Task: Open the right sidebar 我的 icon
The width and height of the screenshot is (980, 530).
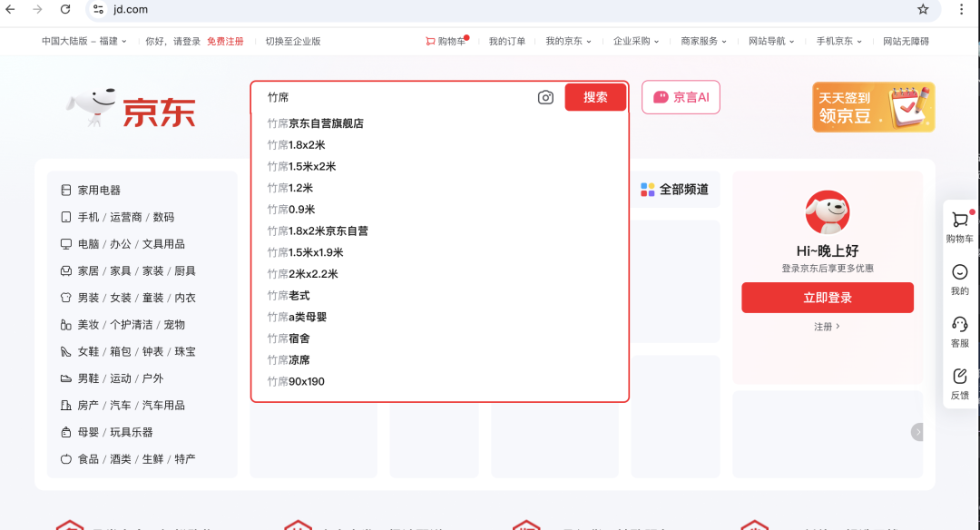Action: [x=959, y=272]
